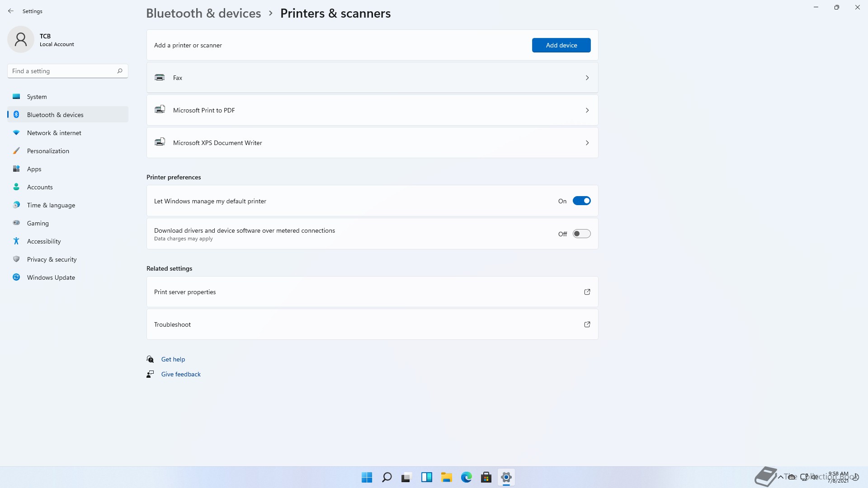Click the Add device button
This screenshot has height=488, width=868.
tap(561, 45)
